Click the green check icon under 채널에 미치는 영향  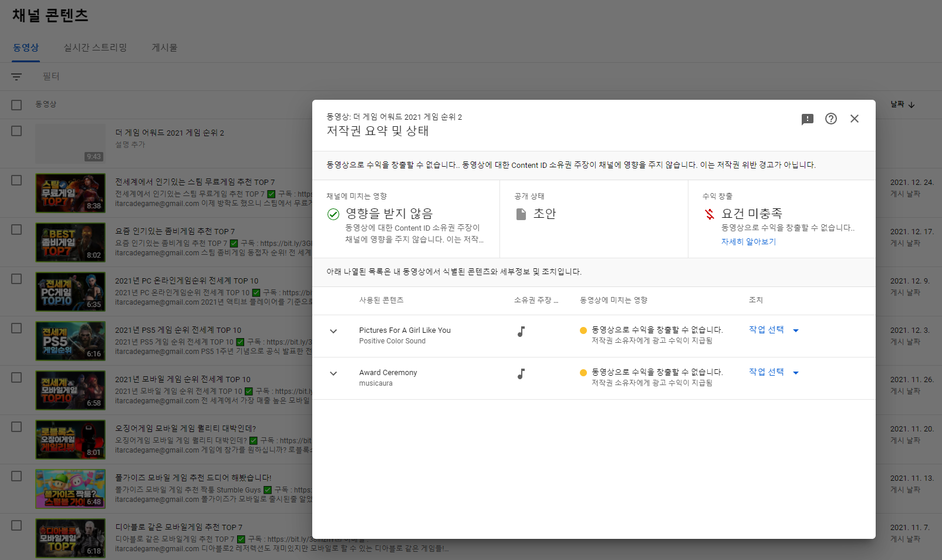pyautogui.click(x=333, y=214)
